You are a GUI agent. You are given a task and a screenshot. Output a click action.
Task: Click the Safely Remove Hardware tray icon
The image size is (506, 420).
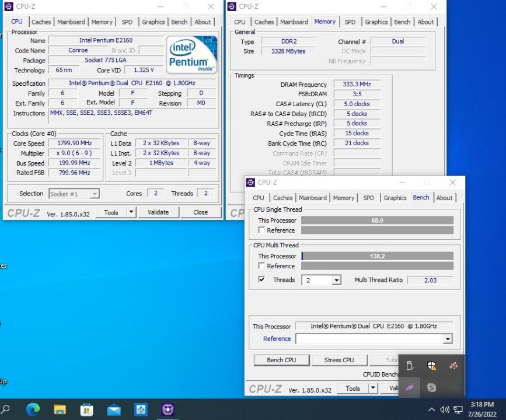point(410,366)
